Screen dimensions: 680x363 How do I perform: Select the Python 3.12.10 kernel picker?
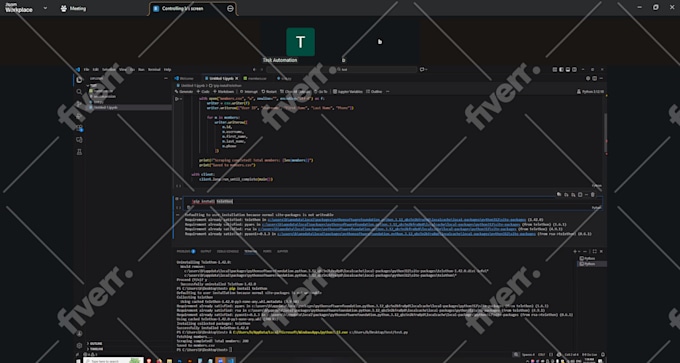click(x=590, y=92)
